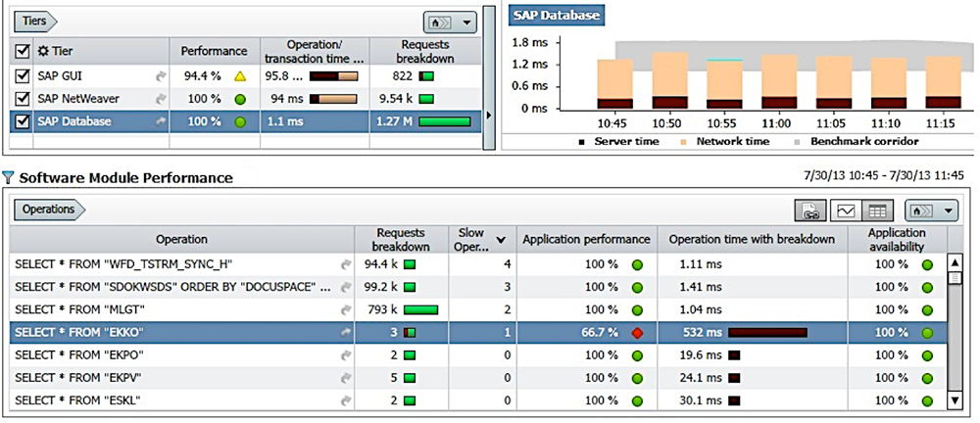The image size is (980, 423).
Task: Open the filter funnel for Software Module Performance
Action: (8, 177)
